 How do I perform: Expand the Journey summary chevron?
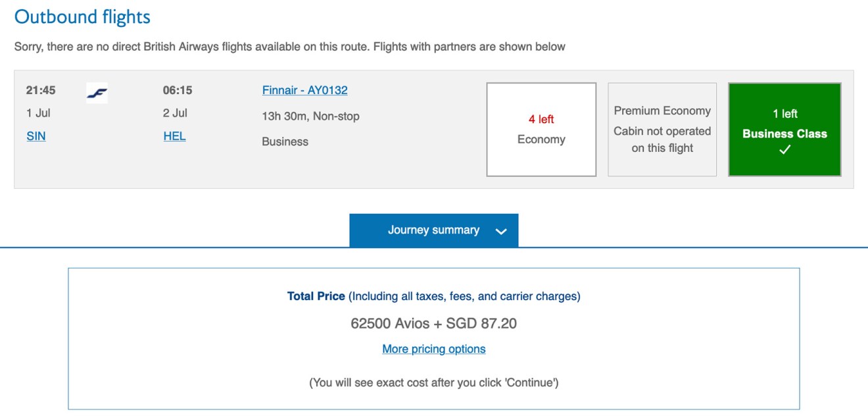[x=501, y=230]
